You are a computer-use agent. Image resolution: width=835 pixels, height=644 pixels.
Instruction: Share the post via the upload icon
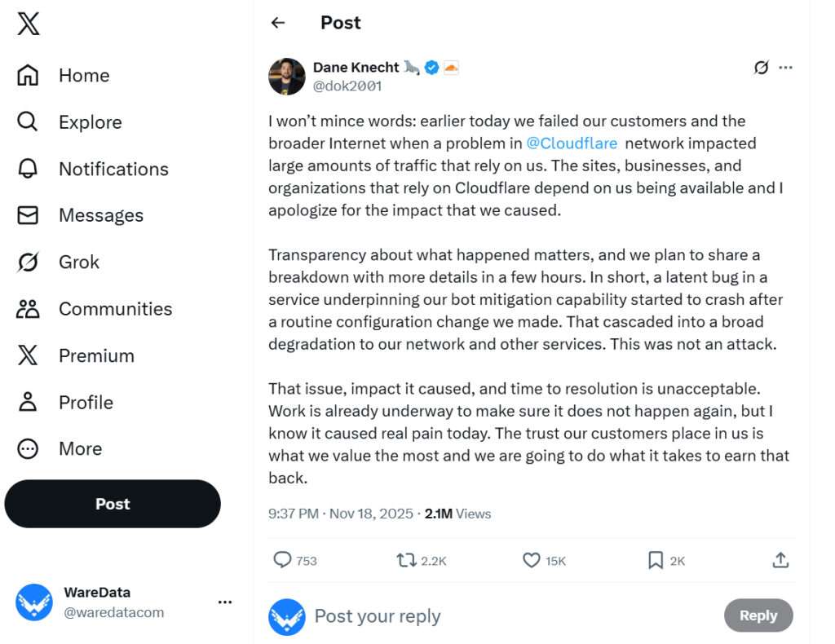pyautogui.click(x=780, y=560)
